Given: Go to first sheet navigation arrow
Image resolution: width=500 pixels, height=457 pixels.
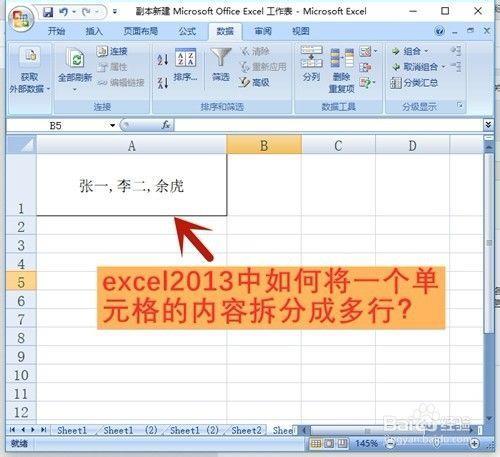Looking at the screenshot, I should click(x=12, y=430).
